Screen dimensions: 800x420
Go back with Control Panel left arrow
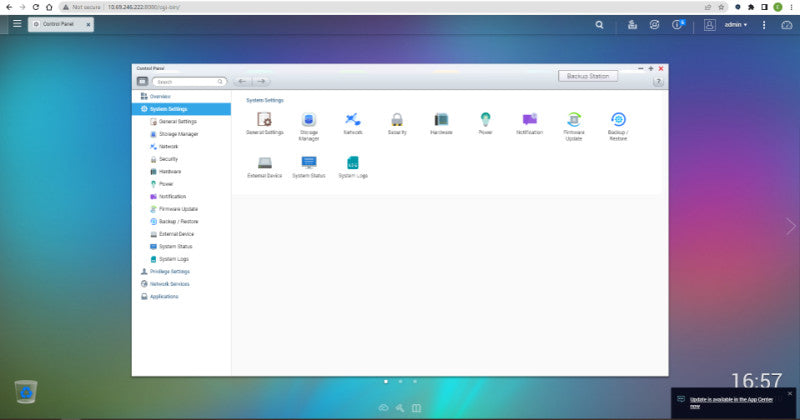tap(242, 82)
